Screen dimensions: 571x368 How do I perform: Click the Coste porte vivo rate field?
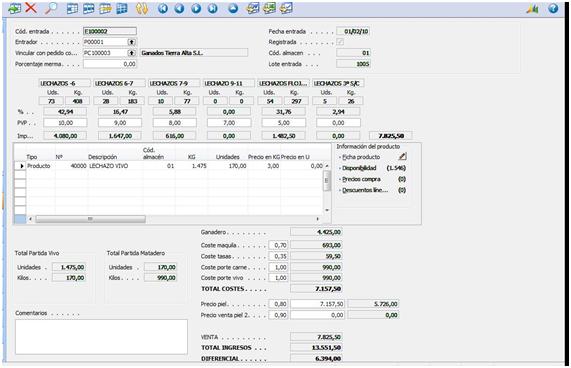tap(278, 278)
